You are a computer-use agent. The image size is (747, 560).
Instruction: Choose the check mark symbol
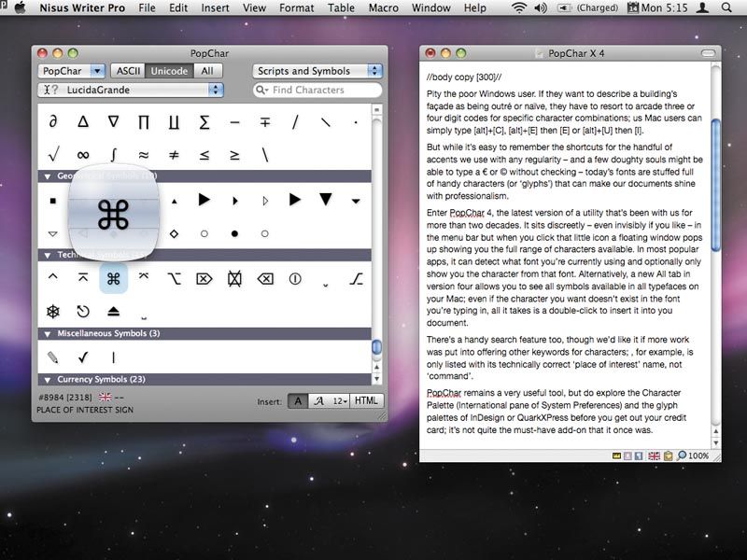(83, 357)
